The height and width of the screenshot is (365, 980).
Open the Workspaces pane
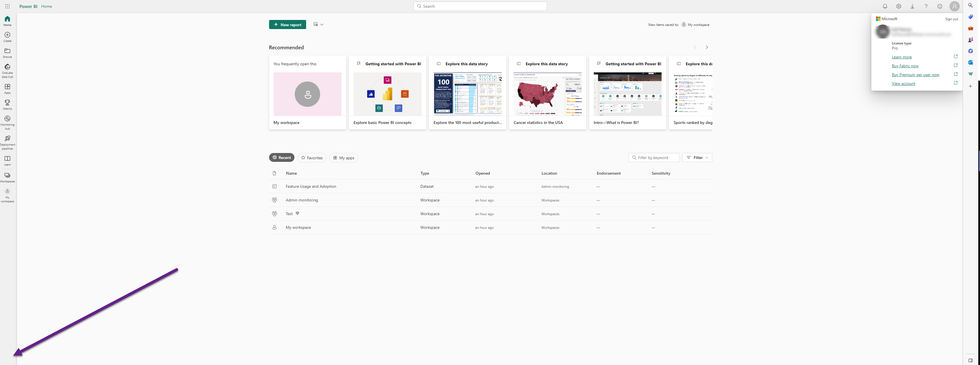tap(7, 176)
